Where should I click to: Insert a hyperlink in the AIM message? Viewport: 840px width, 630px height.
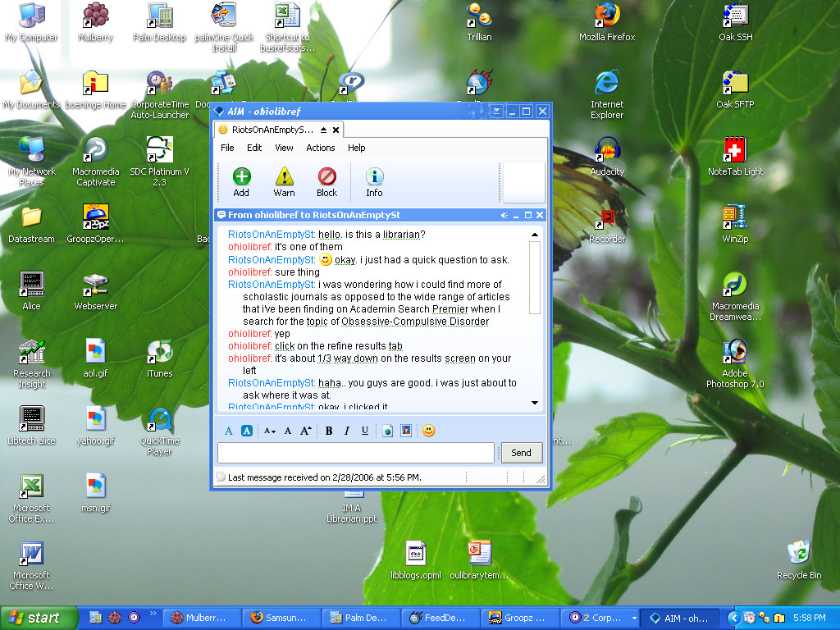tap(388, 431)
